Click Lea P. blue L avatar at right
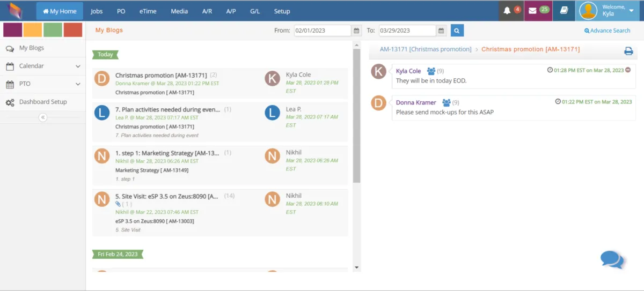Image resolution: width=644 pixels, height=291 pixels. [x=273, y=113]
